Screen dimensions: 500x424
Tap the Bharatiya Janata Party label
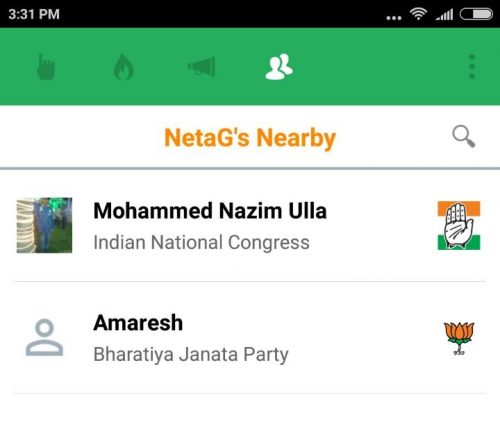pos(191,354)
